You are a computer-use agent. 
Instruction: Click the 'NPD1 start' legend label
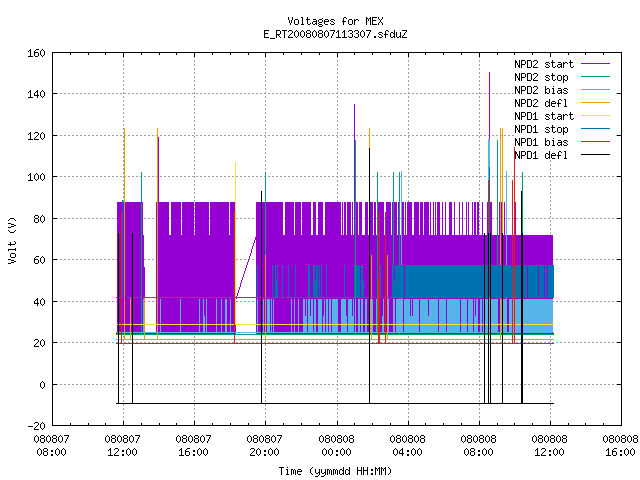tap(544, 116)
